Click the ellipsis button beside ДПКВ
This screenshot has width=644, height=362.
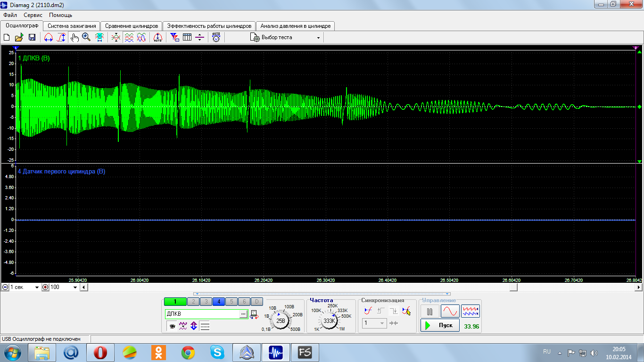coord(243,314)
